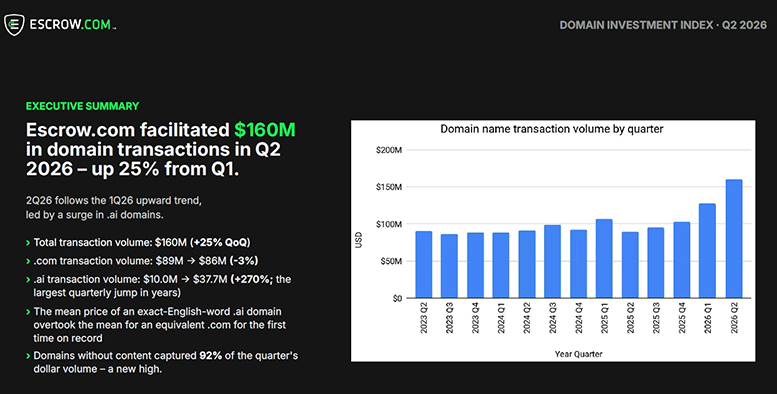Click the '2024 Q1' x-axis label
777x394 pixels.
[x=501, y=318]
